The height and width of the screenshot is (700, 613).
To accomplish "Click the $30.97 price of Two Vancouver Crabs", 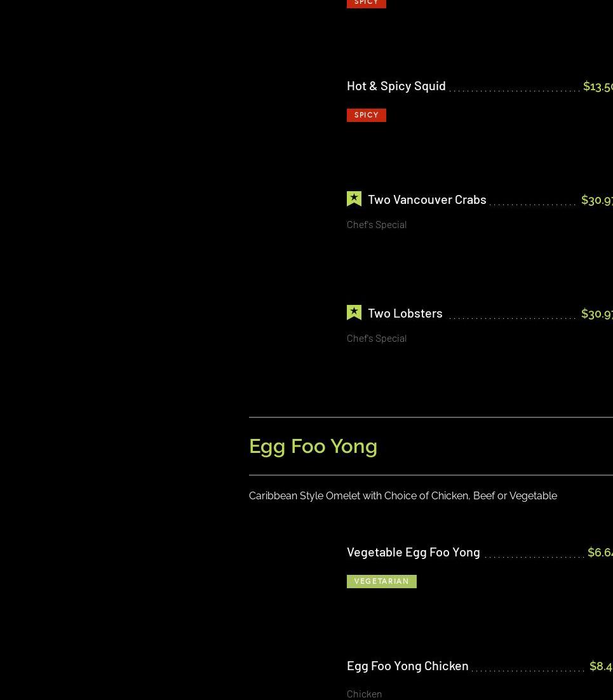I will pos(596,199).
